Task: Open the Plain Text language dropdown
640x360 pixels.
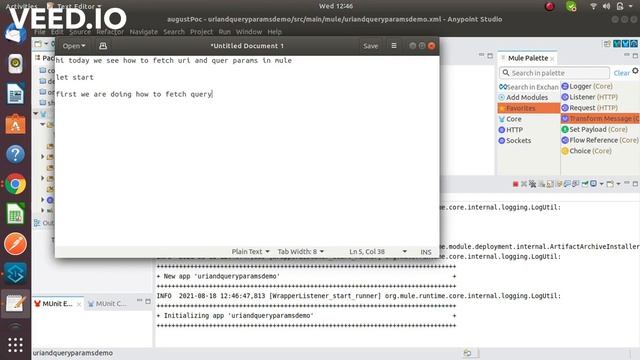Action: pos(251,252)
